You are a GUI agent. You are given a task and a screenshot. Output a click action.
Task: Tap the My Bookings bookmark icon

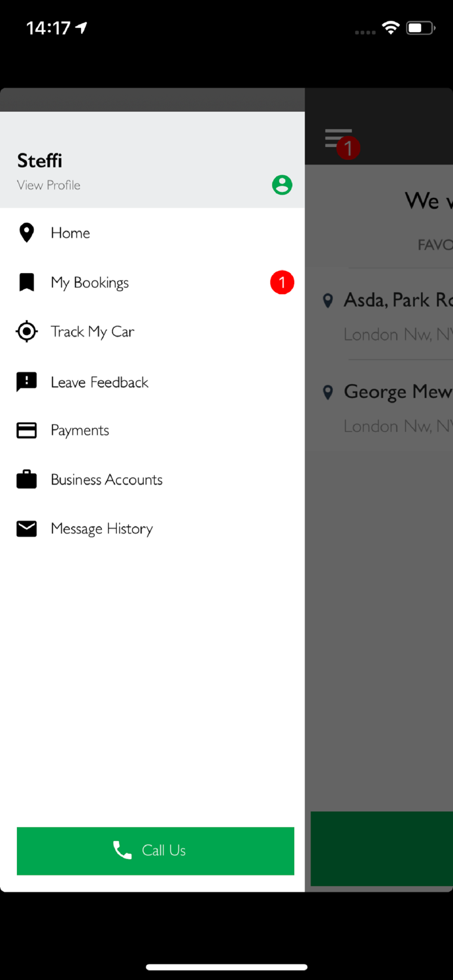click(x=27, y=282)
